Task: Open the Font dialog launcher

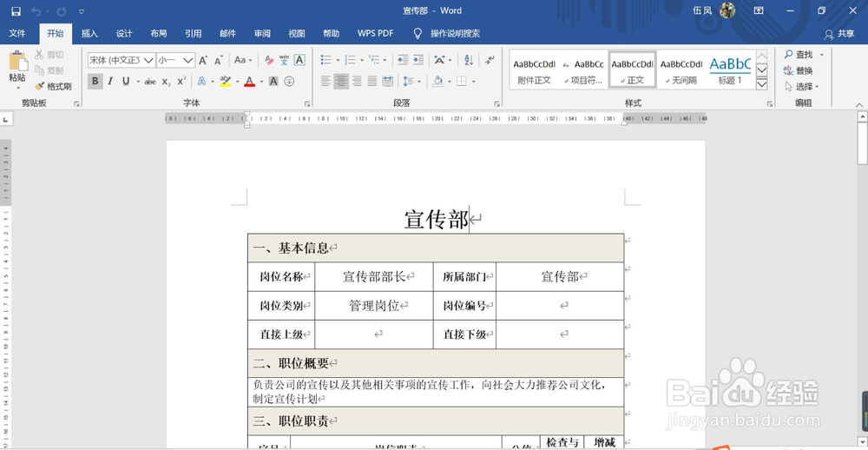Action: point(306,103)
